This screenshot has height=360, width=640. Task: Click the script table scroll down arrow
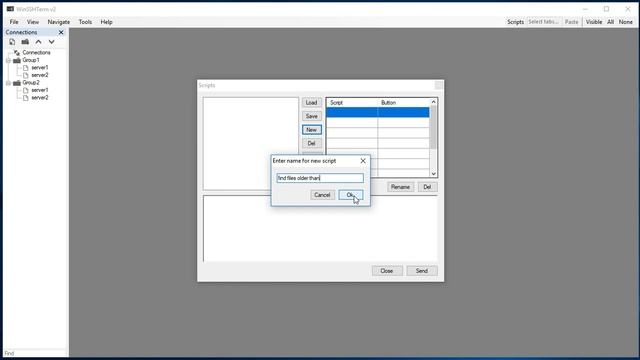point(433,173)
